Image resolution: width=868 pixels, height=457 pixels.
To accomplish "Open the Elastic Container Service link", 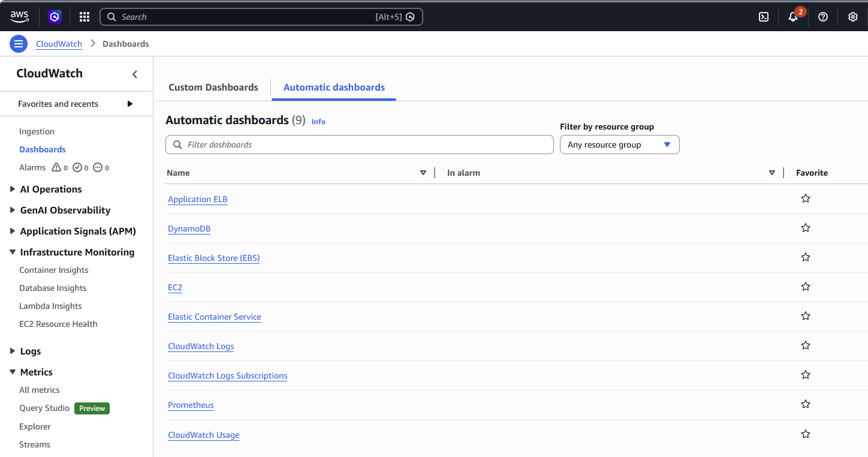I will [215, 317].
